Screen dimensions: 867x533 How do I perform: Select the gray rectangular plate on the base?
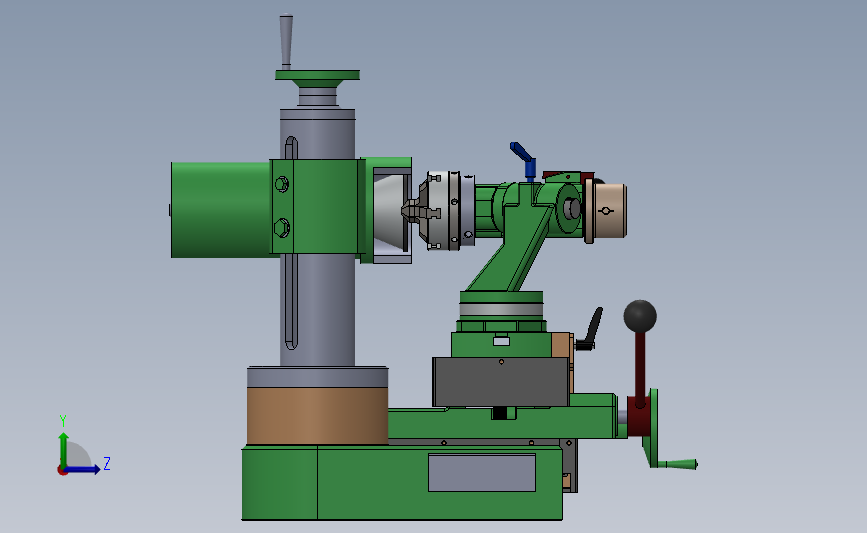(x=482, y=473)
